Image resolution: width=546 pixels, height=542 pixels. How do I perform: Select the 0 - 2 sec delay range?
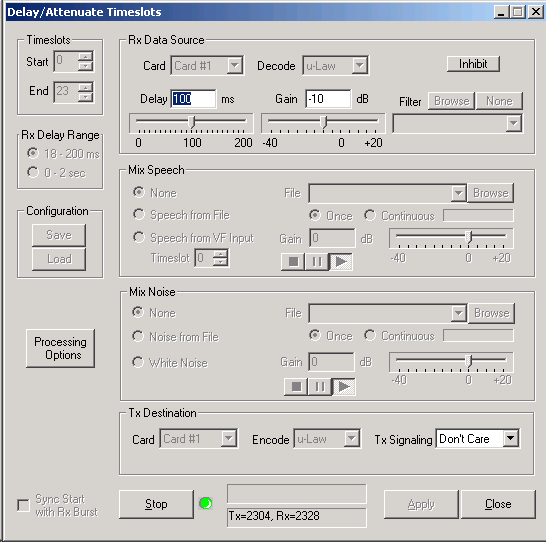click(33, 172)
